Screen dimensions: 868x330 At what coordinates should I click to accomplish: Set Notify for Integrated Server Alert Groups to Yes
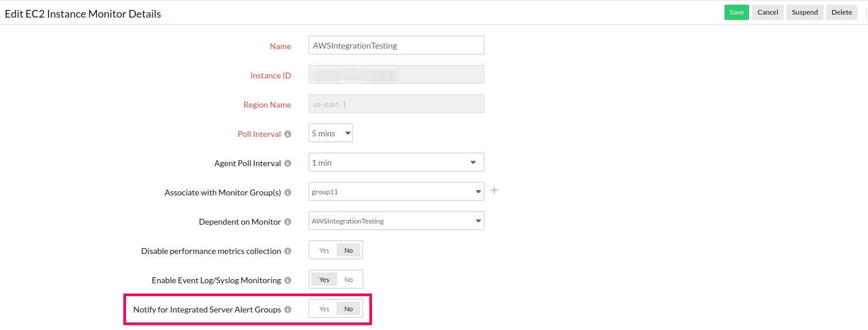[x=324, y=309]
